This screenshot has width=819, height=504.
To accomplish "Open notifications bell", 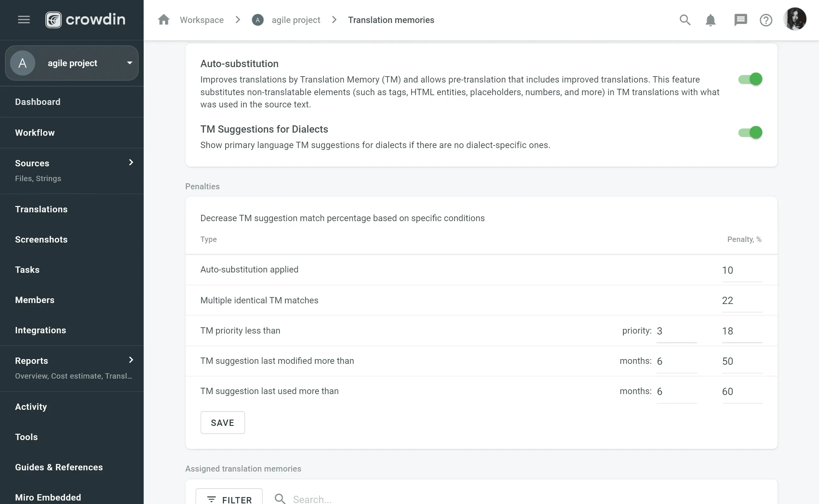I will pyautogui.click(x=710, y=20).
